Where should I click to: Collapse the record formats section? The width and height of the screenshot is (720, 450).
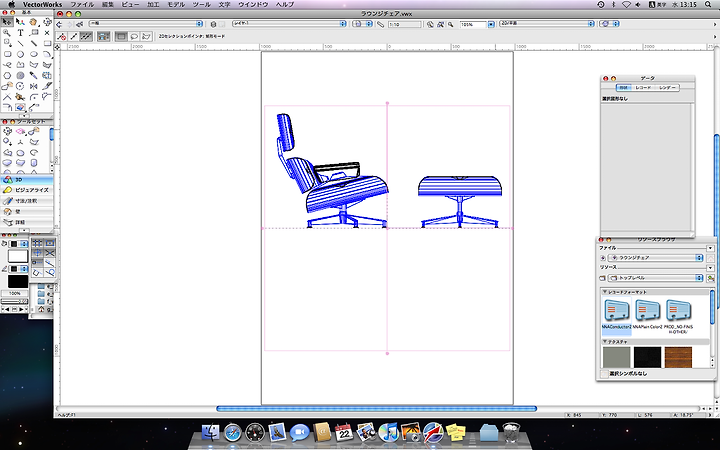click(x=605, y=292)
